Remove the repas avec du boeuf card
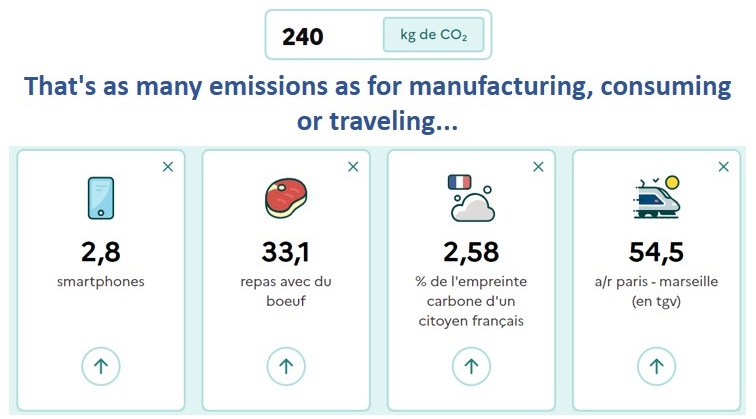The width and height of the screenshot is (756, 419). (353, 167)
